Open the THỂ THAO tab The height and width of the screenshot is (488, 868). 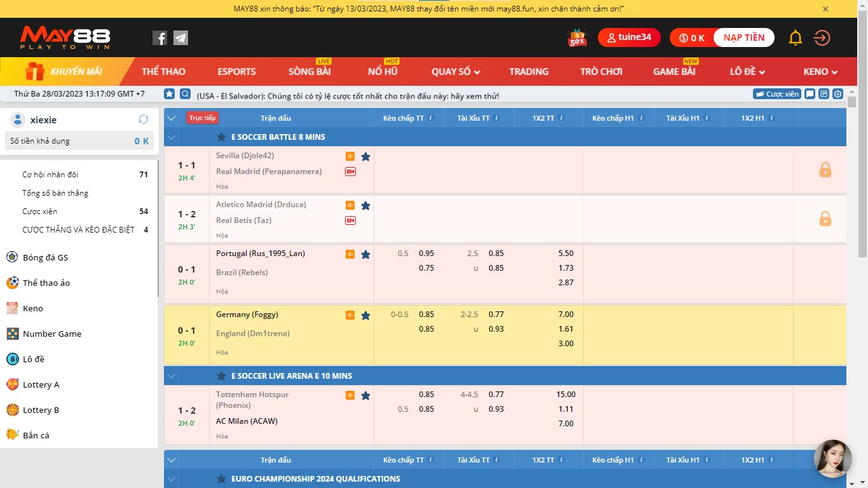(163, 72)
